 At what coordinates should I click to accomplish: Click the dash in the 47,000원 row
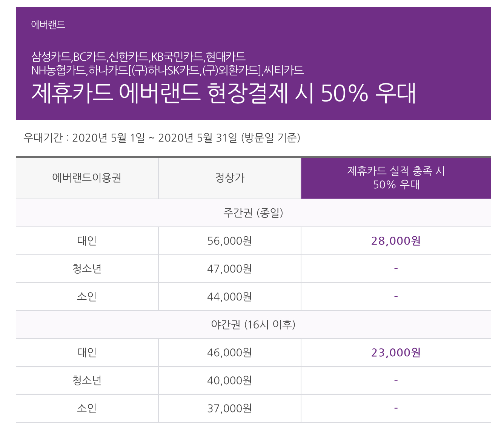396,268
